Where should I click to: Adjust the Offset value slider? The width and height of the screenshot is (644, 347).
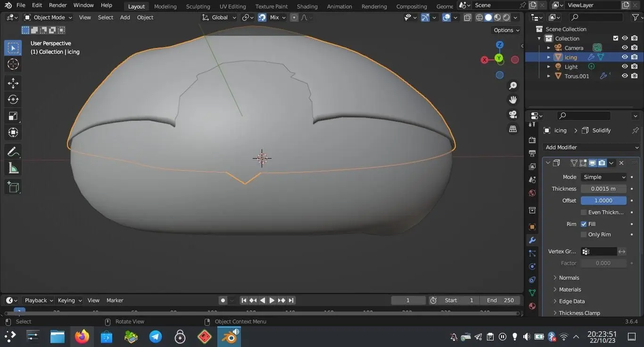(603, 201)
